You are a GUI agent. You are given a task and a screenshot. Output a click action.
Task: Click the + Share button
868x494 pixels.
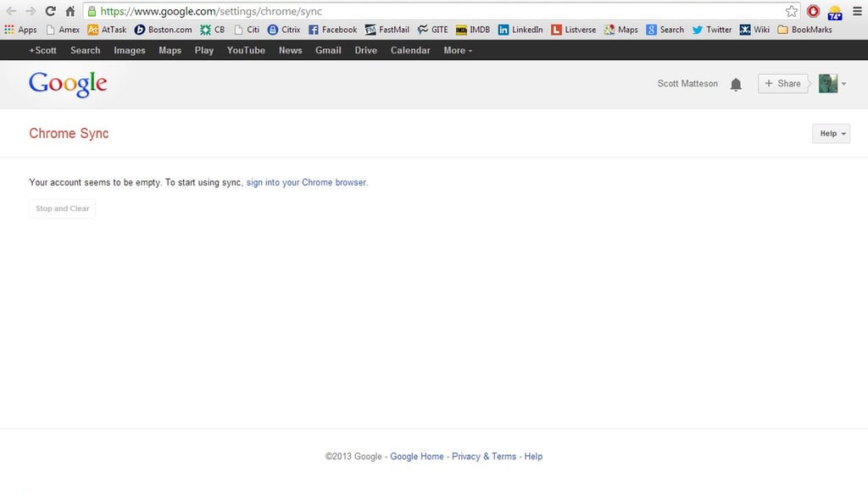click(x=782, y=84)
